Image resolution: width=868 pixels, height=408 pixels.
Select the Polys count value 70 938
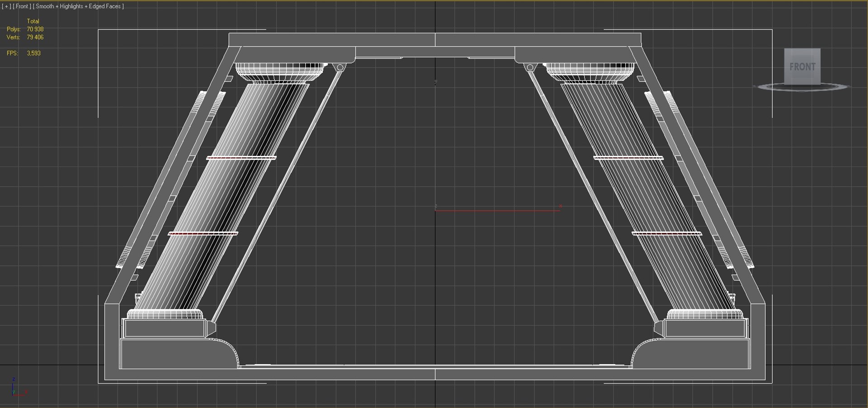(35, 29)
